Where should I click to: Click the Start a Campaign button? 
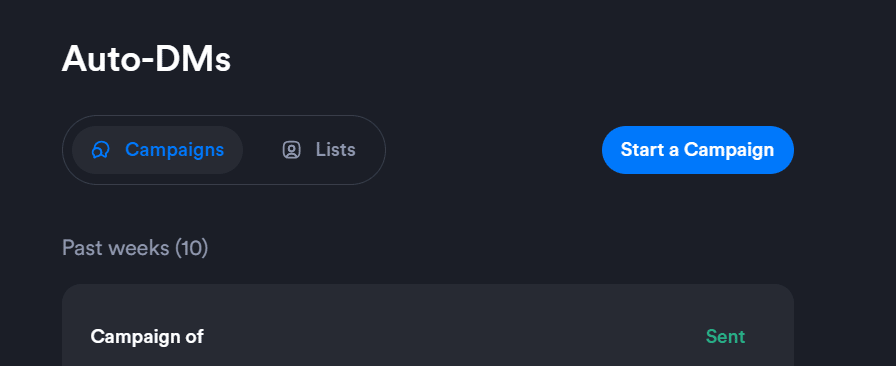click(698, 150)
